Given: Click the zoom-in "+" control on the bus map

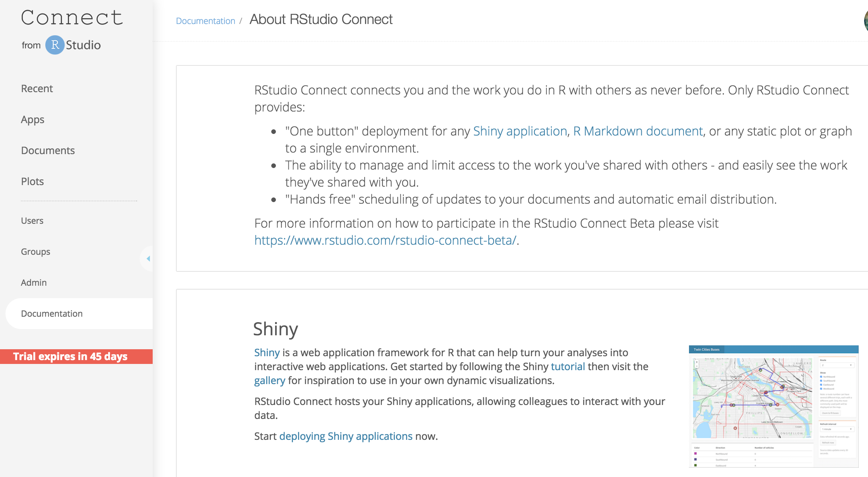Looking at the screenshot, I should point(697,362).
